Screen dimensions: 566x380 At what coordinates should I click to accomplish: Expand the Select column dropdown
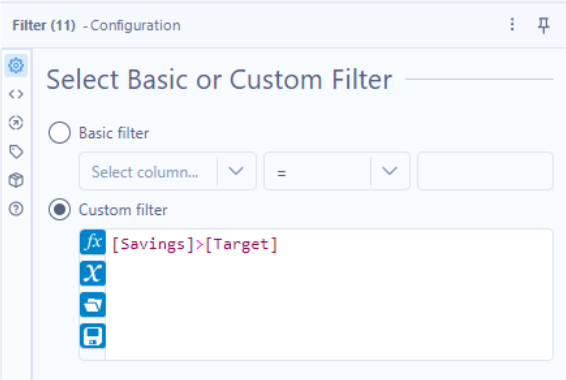(x=167, y=171)
